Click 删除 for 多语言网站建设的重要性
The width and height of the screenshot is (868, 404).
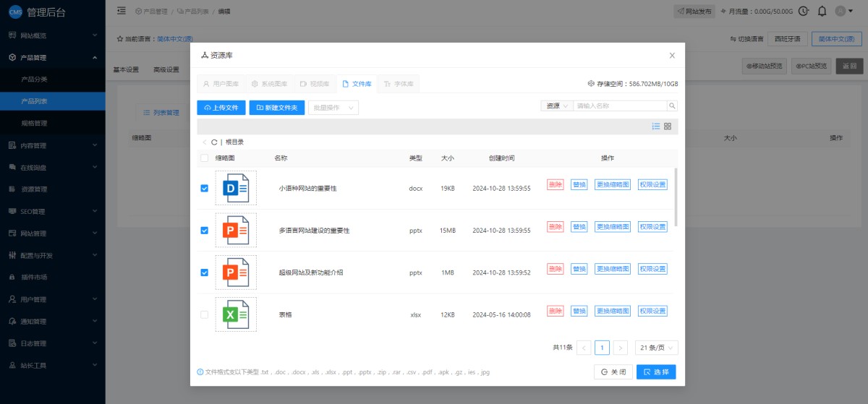(555, 227)
